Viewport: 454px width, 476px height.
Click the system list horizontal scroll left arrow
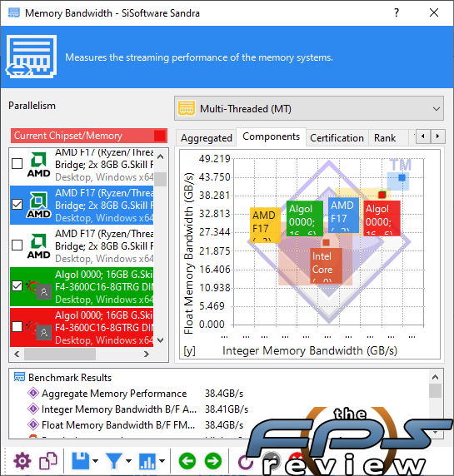pyautogui.click(x=17, y=354)
